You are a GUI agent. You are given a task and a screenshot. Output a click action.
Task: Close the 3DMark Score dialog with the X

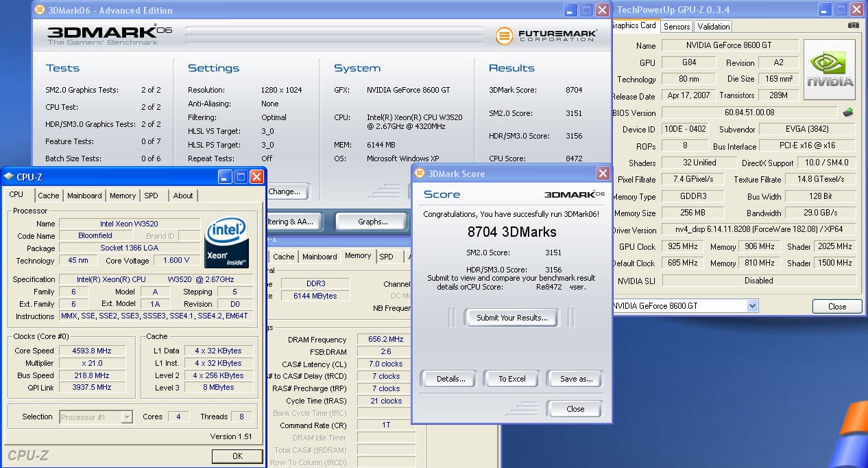(603, 174)
